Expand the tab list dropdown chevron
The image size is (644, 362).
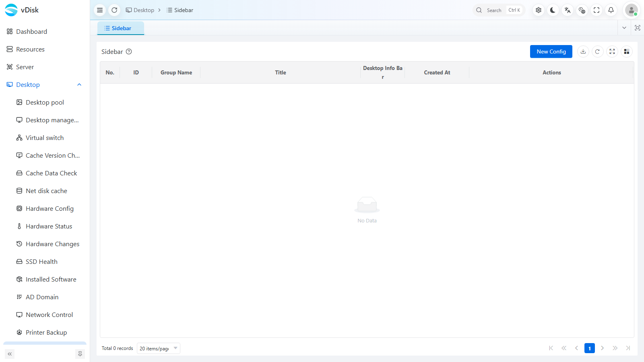624,28
